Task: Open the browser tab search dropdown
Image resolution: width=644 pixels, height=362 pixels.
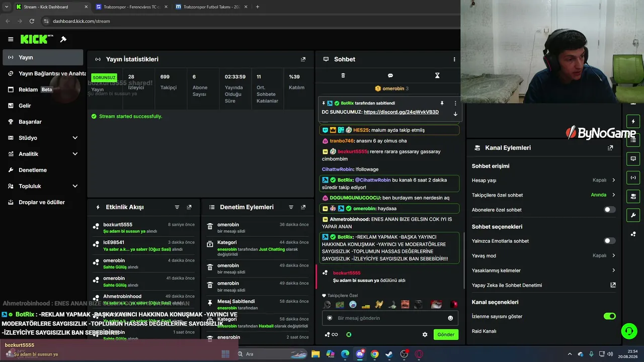Action: pyautogui.click(x=7, y=7)
